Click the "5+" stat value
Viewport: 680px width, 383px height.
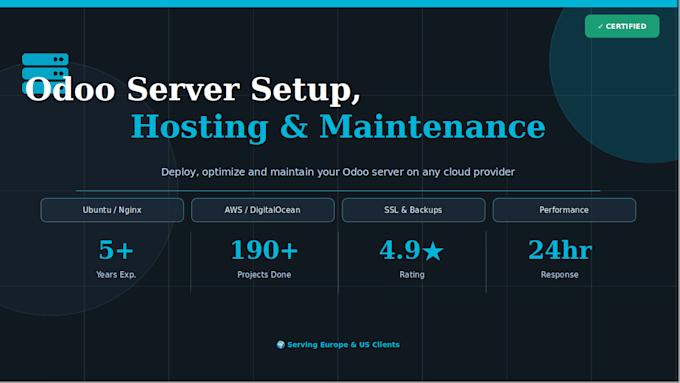point(116,250)
